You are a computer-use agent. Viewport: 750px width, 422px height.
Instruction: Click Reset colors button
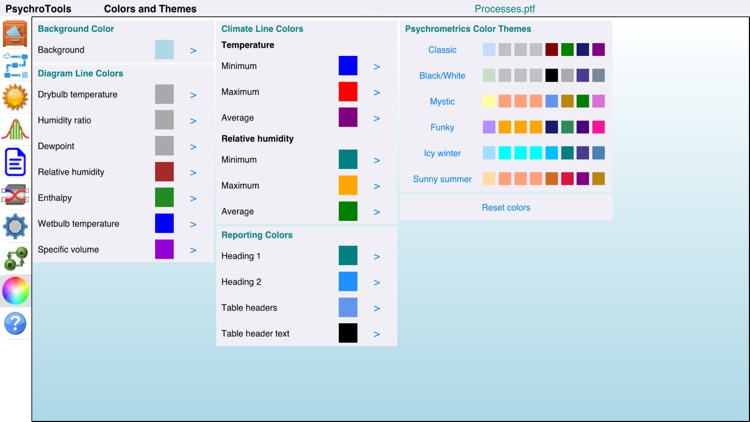(x=506, y=208)
